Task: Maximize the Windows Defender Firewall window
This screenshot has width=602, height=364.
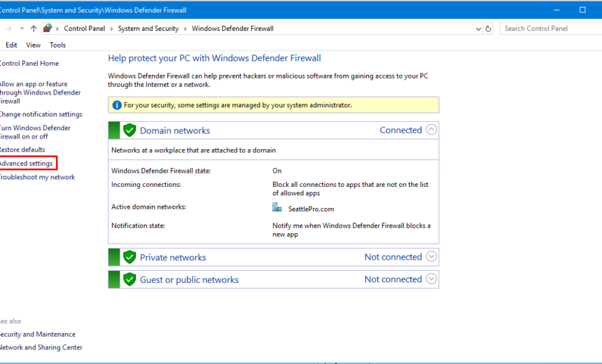Action: pos(582,10)
